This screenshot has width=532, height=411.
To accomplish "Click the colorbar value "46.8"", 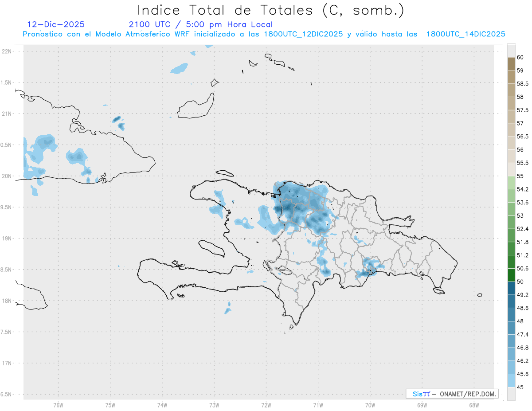I will [522, 348].
